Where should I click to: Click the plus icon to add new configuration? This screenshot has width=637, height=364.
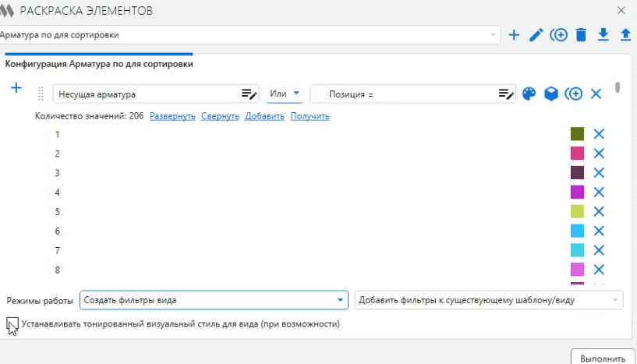[x=514, y=35]
